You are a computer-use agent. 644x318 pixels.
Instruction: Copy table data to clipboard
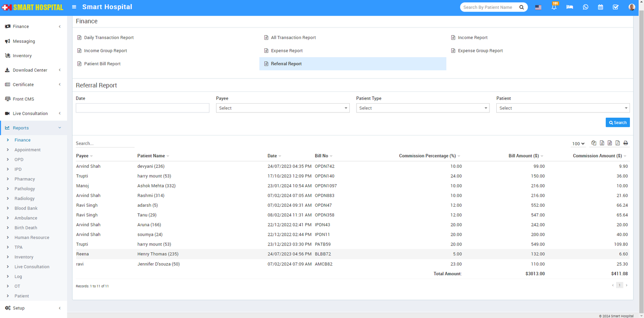[594, 143]
